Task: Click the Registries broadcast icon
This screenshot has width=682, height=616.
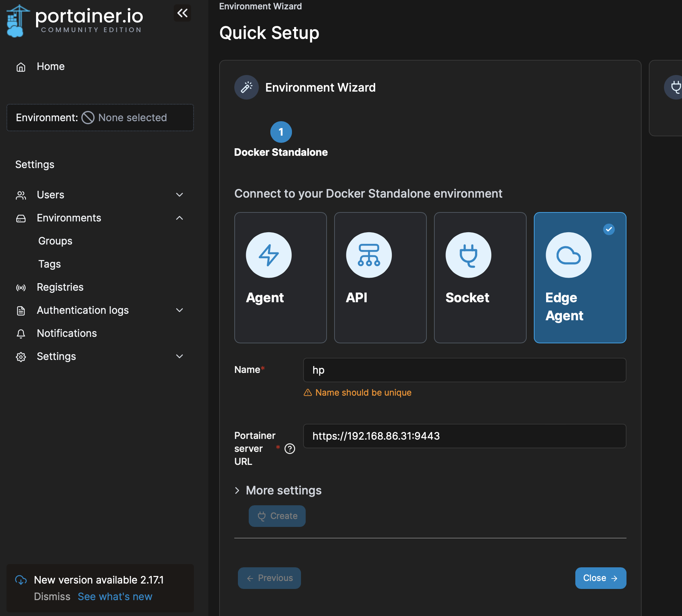Action: click(21, 287)
